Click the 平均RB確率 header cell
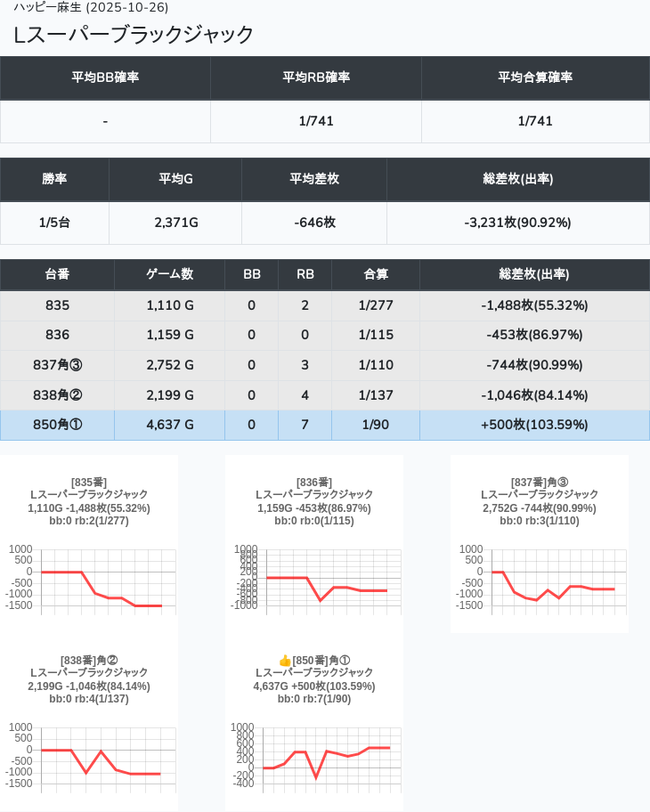This screenshot has height=812, width=650. [316, 77]
